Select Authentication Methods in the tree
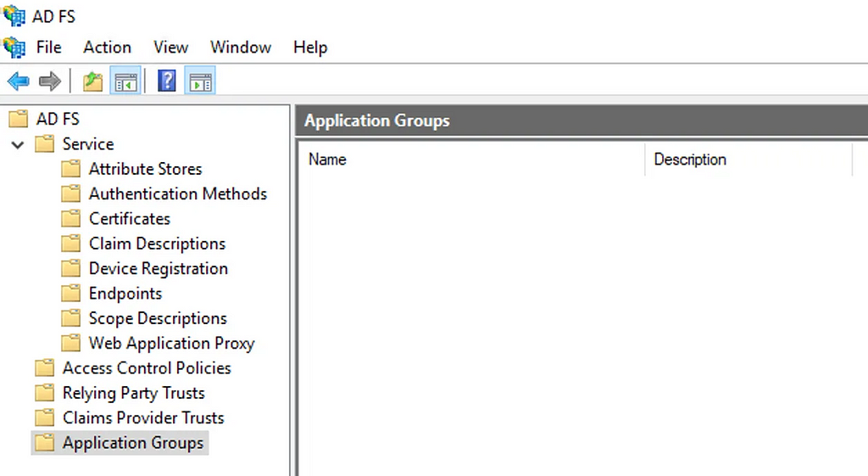868x476 pixels. [x=178, y=194]
